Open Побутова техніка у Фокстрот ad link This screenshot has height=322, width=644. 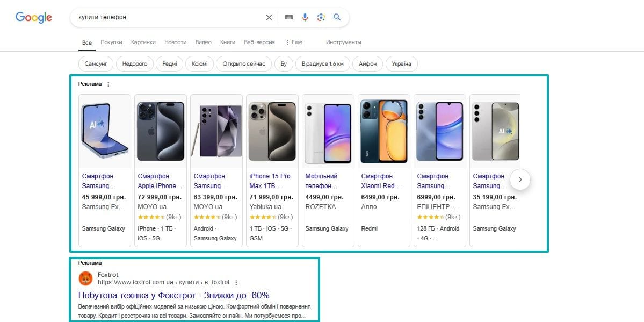[173, 295]
